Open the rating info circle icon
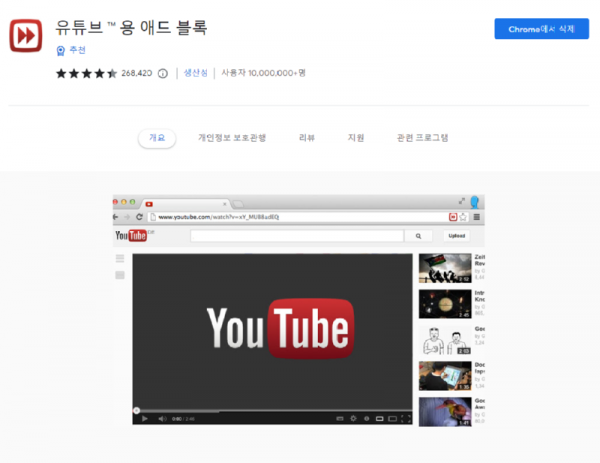This screenshot has width=600, height=463. tap(163, 73)
